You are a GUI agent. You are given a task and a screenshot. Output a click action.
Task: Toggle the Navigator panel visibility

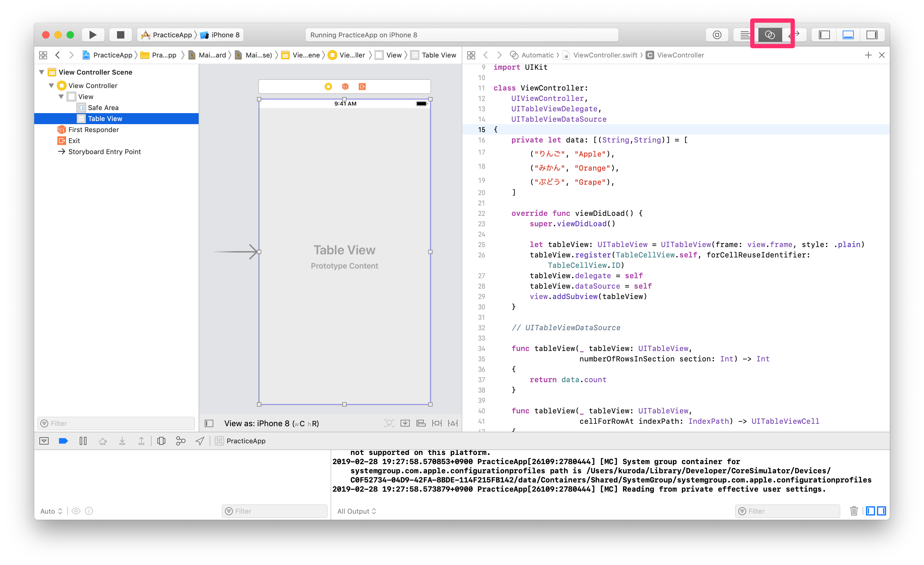point(824,35)
